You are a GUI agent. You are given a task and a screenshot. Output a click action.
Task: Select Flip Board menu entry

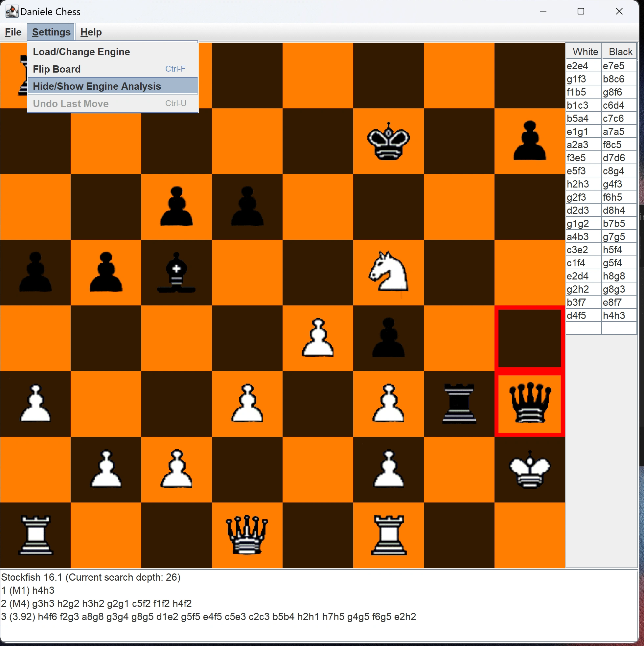pyautogui.click(x=113, y=69)
